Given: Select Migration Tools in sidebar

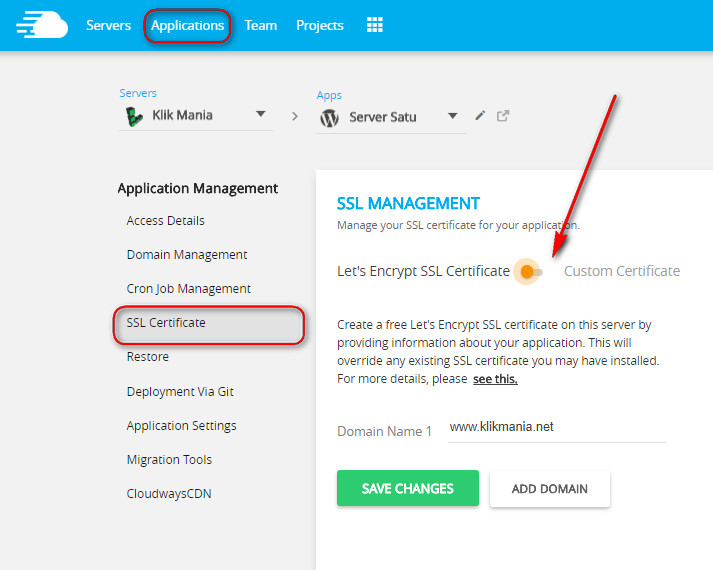Looking at the screenshot, I should (169, 460).
